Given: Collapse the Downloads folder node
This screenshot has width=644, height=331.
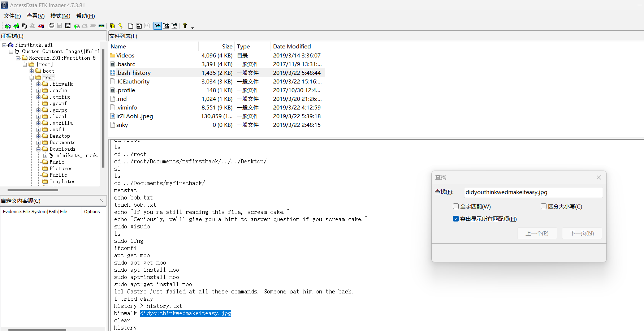Looking at the screenshot, I should 39,149.
